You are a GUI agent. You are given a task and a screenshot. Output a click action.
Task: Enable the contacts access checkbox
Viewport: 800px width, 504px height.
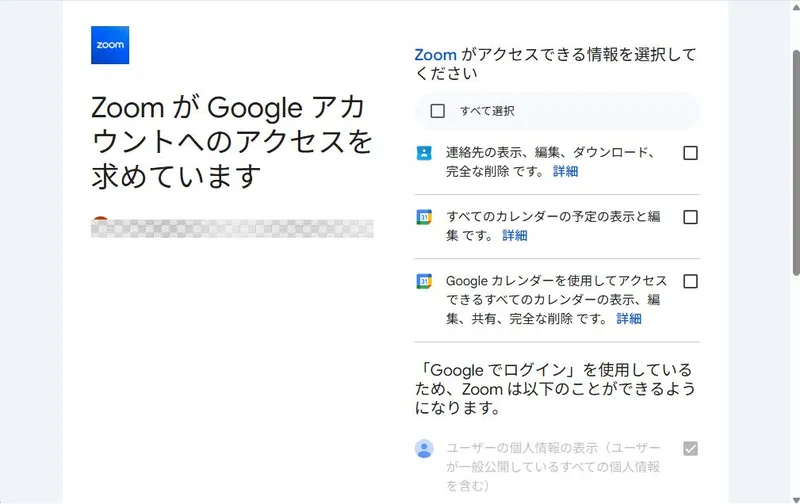click(x=690, y=153)
